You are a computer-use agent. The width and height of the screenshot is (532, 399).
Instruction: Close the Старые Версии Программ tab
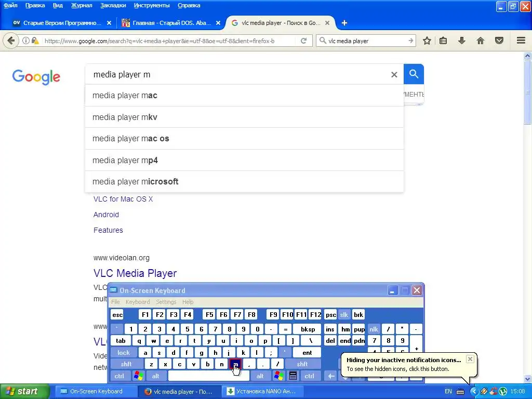point(109,23)
